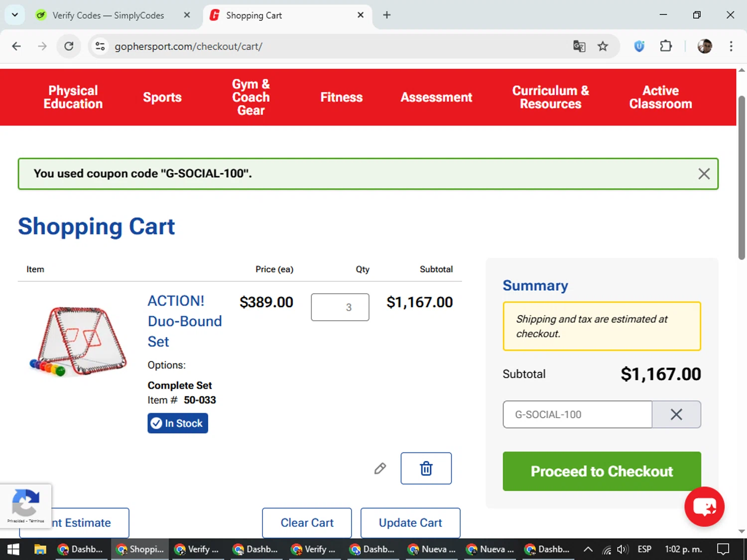Show hidden system tray icons
Image resolution: width=747 pixels, height=560 pixels.
[x=588, y=549]
